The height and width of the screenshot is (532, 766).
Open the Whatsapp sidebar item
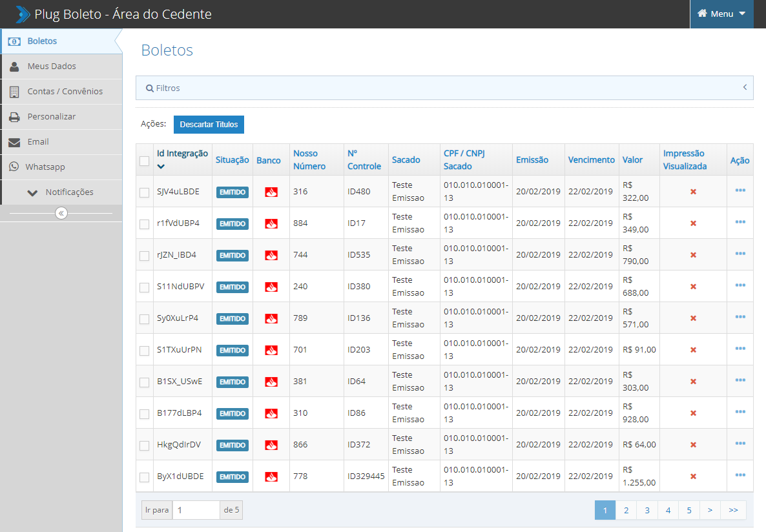click(61, 167)
